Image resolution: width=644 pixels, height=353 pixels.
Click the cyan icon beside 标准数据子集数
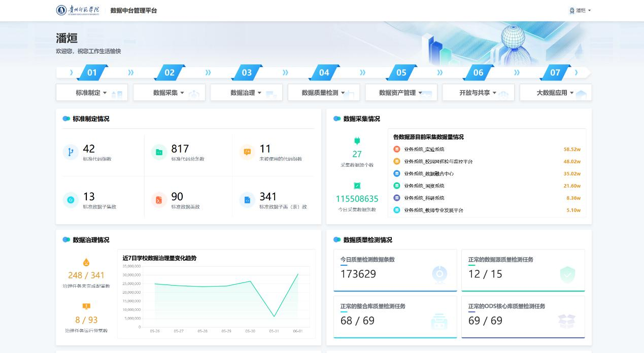[71, 200]
